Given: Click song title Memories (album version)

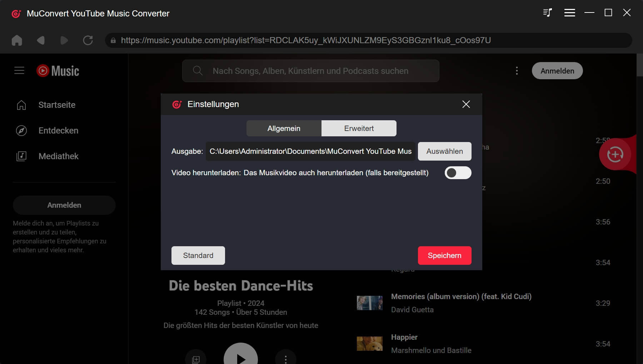Looking at the screenshot, I should click(461, 297).
